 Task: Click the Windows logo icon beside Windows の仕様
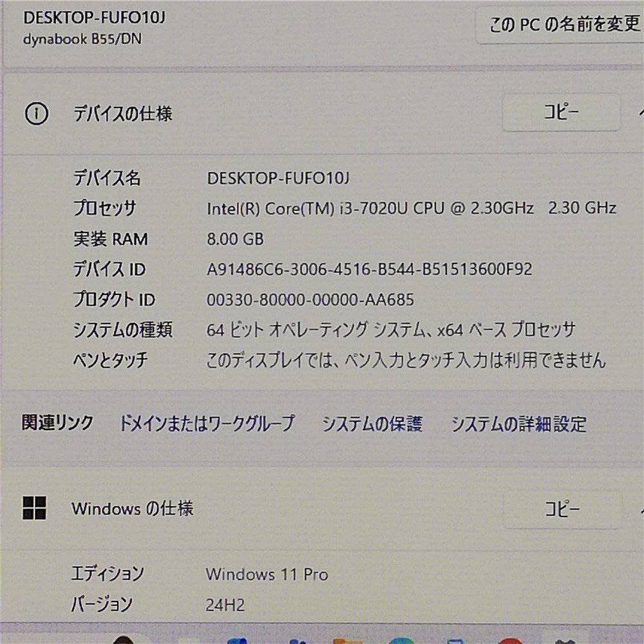(x=35, y=508)
